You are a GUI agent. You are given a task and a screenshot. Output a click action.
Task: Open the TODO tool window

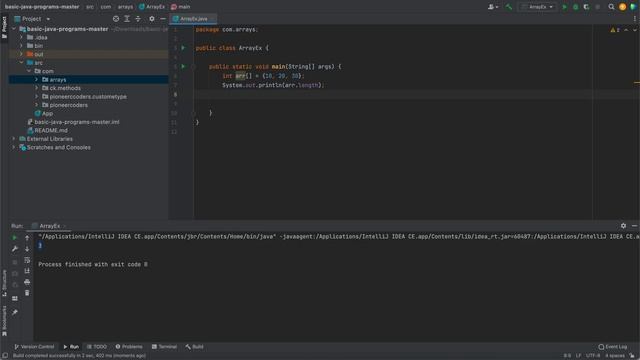click(97, 347)
